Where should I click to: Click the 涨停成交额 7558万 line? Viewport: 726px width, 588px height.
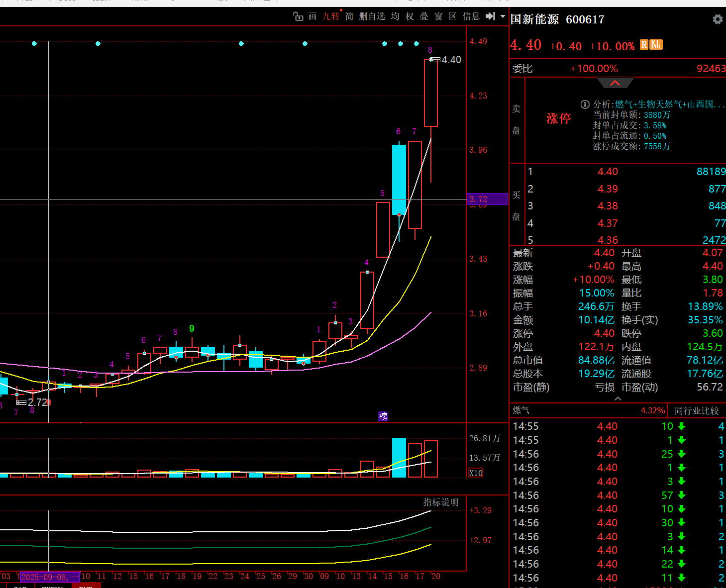(631, 146)
